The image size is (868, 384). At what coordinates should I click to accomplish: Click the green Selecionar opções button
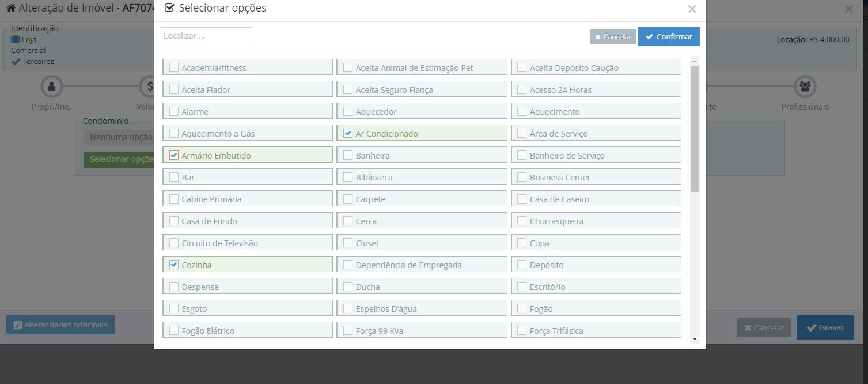pyautogui.click(x=119, y=159)
